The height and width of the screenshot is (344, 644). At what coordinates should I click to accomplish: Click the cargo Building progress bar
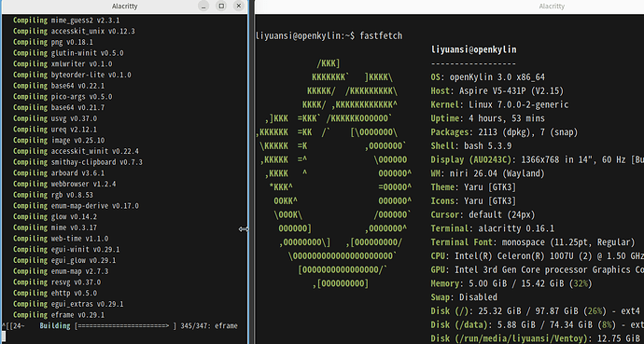pos(126,326)
